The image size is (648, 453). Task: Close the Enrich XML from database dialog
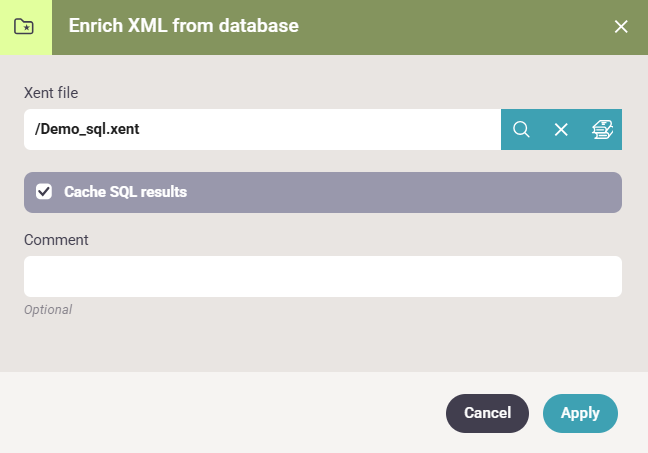[621, 27]
